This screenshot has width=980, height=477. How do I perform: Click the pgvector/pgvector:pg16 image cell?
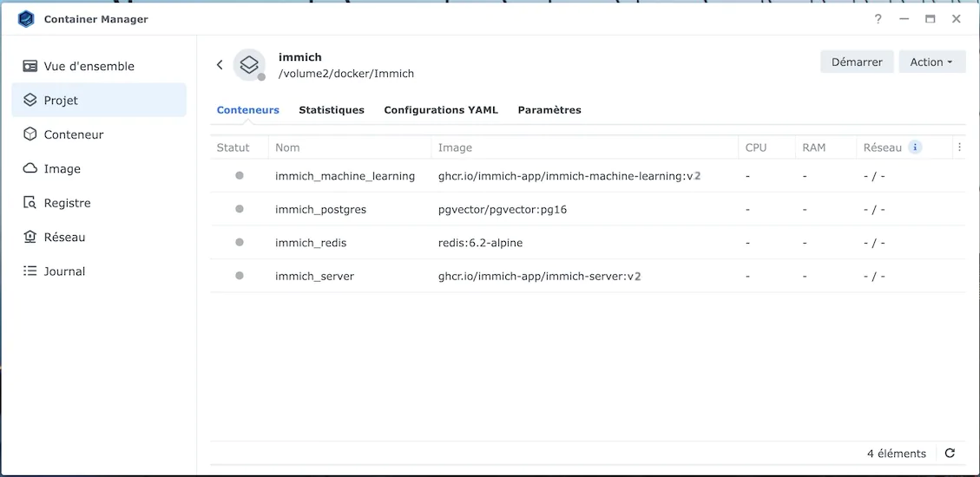pos(503,209)
